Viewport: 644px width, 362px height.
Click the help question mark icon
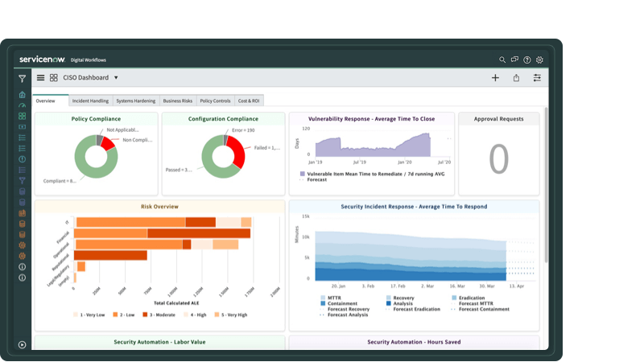coord(527,60)
